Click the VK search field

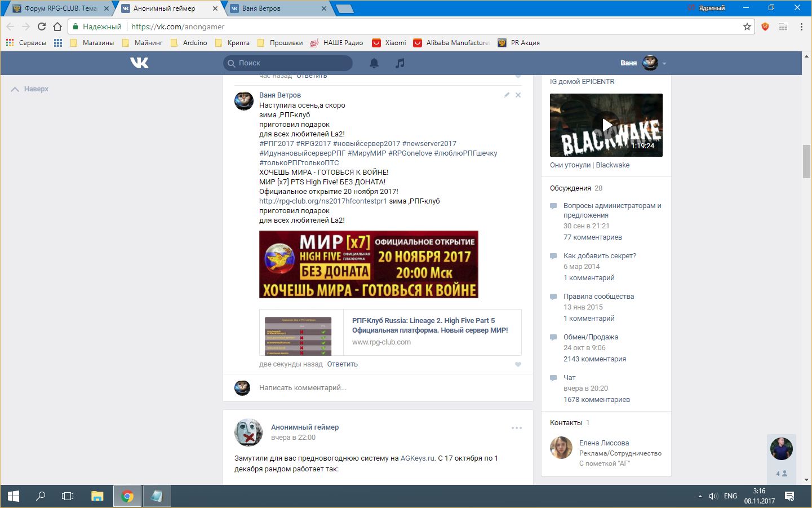288,63
